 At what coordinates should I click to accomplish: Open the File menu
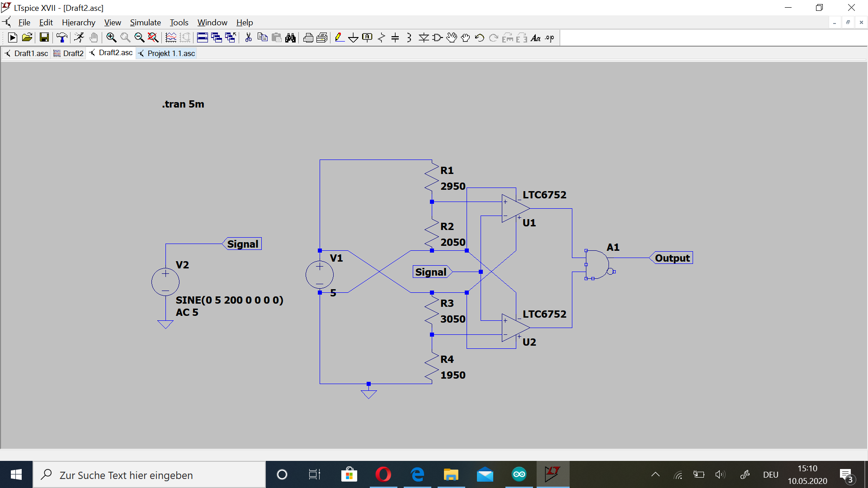coord(24,23)
